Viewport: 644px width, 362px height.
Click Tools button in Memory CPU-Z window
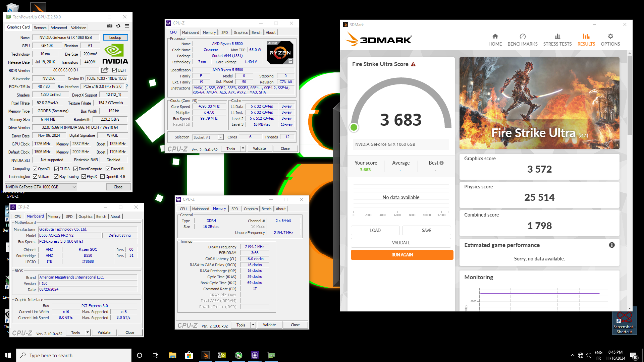pos(241,325)
